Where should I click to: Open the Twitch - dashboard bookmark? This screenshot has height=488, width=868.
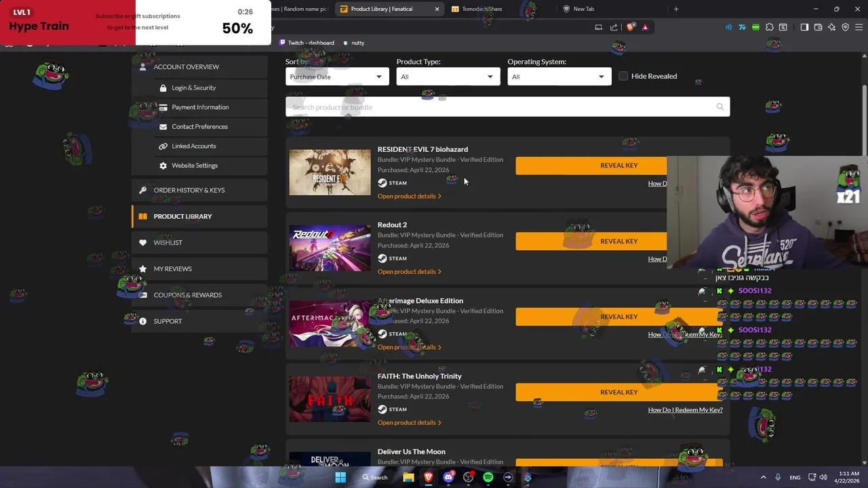tap(307, 43)
